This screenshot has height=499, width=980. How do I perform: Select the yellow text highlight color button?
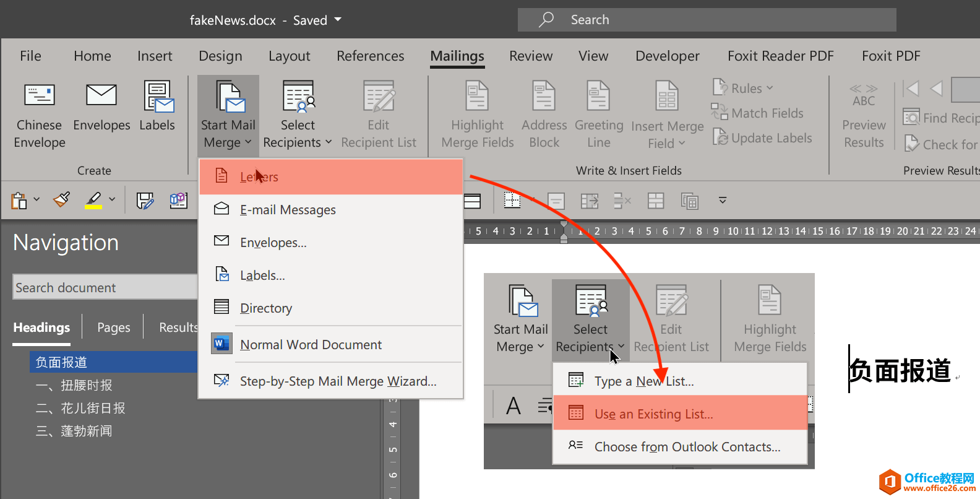(93, 200)
